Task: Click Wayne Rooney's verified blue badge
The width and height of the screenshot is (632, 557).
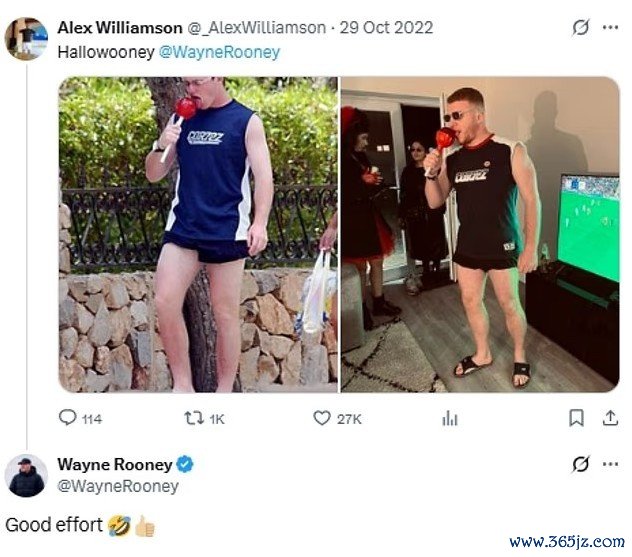Action: (185, 464)
